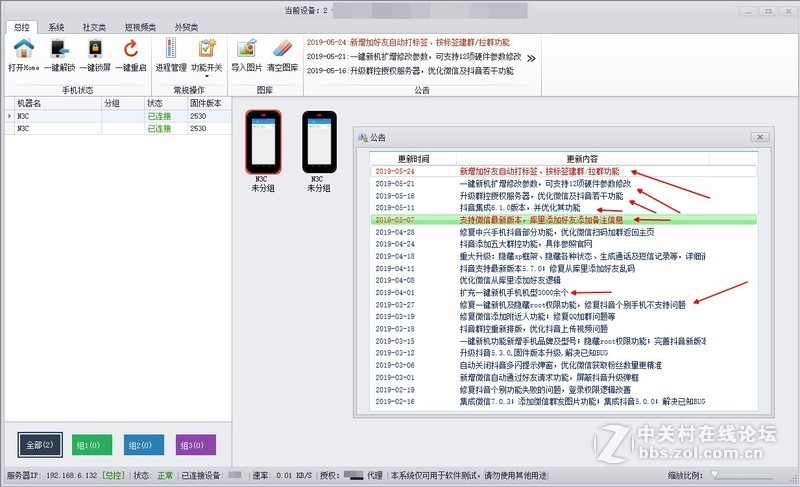
Task: Click the 全部(2) group button
Action: tap(40, 445)
